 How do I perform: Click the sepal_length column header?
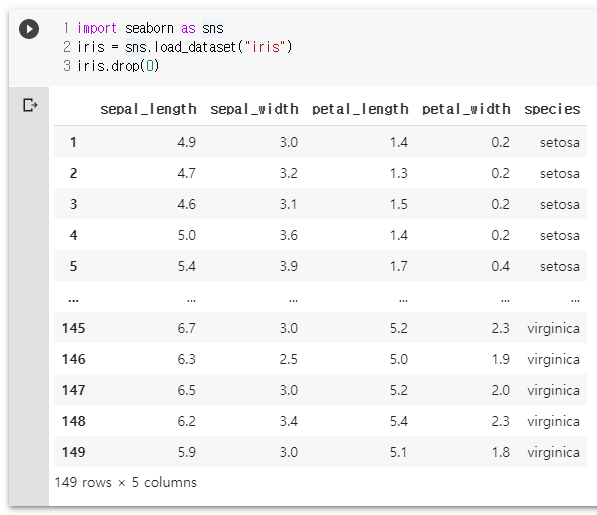point(148,109)
